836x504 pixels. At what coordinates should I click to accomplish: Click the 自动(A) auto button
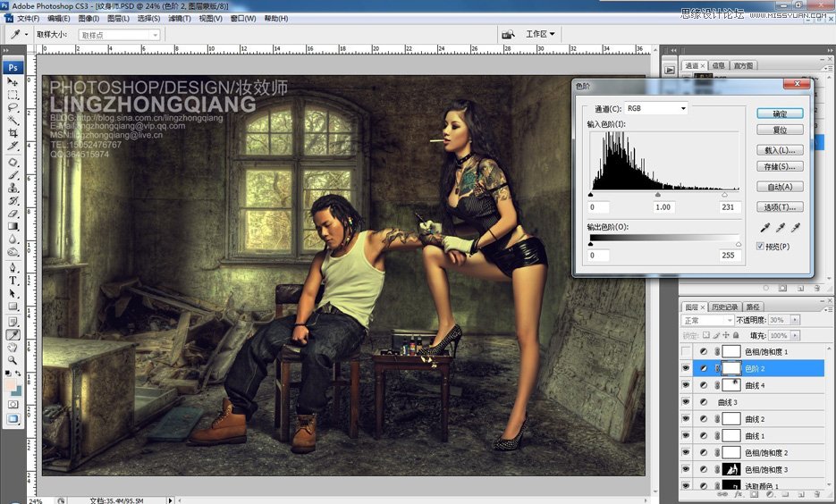pos(779,187)
